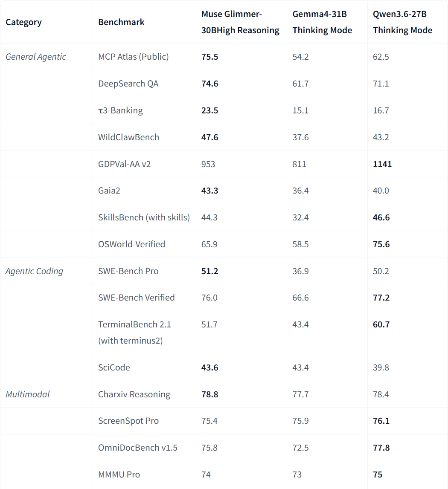Click the OSWorld-Verified benchmark name
The image size is (448, 489).
click(x=131, y=244)
